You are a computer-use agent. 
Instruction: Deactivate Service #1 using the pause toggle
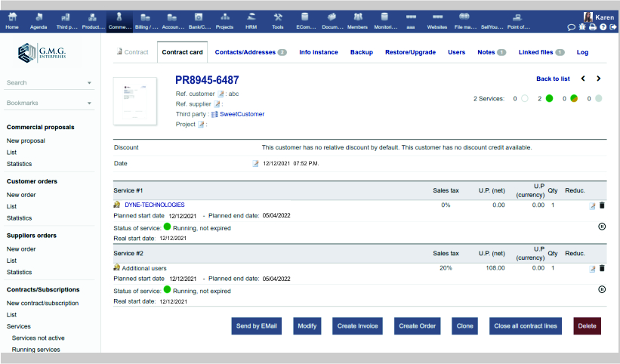(602, 227)
